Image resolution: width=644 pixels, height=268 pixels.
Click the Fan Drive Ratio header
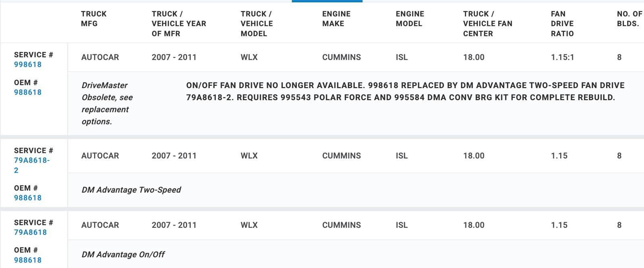click(562, 24)
